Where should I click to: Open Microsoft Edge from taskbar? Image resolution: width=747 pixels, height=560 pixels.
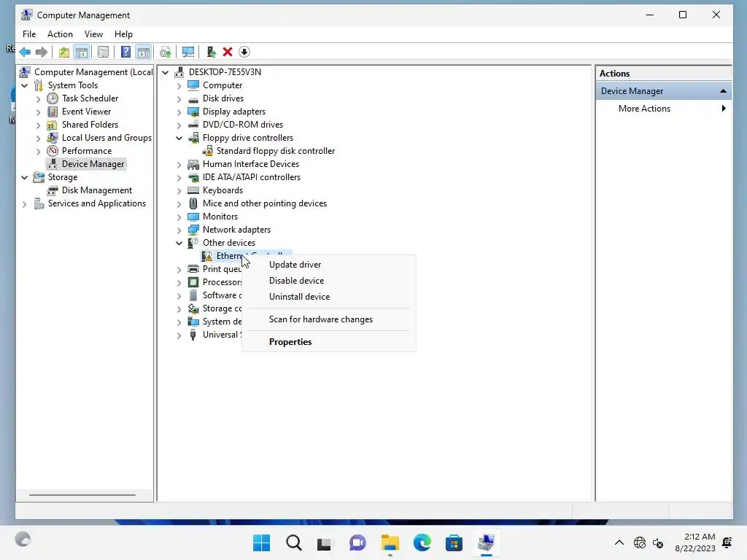tap(422, 542)
